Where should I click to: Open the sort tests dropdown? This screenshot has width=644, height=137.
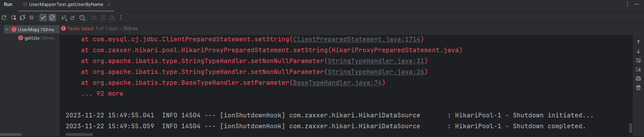coord(64,18)
